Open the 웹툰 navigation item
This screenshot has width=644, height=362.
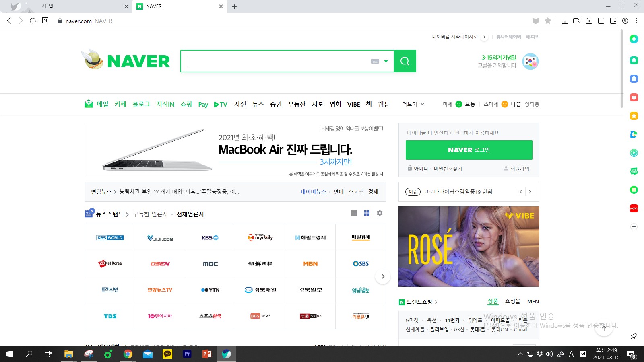point(384,104)
